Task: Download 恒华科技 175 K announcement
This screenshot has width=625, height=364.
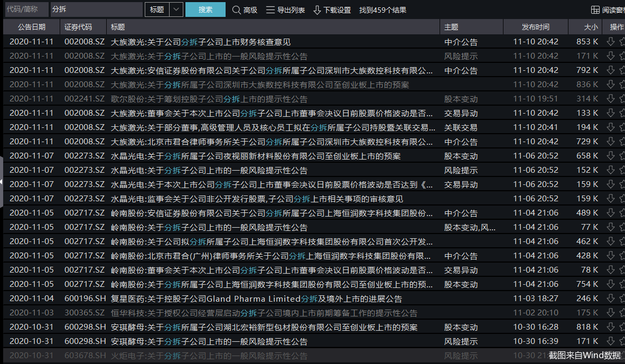Action: tap(610, 313)
